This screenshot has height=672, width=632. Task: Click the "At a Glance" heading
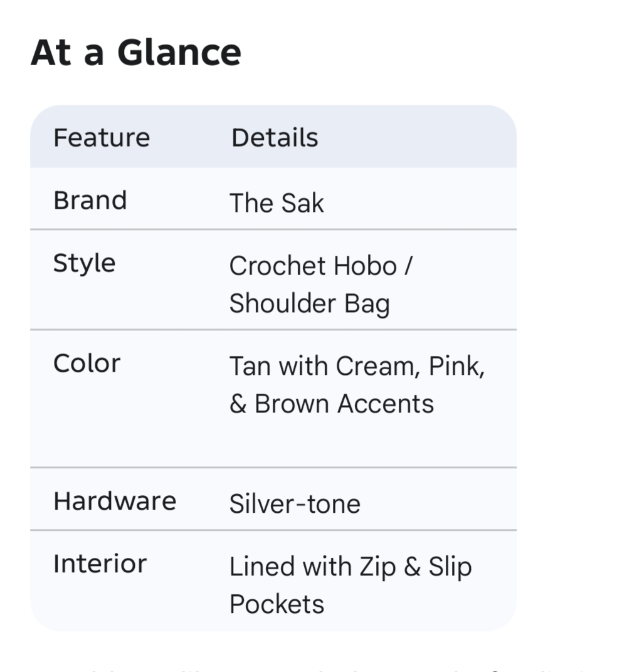pyautogui.click(x=135, y=53)
